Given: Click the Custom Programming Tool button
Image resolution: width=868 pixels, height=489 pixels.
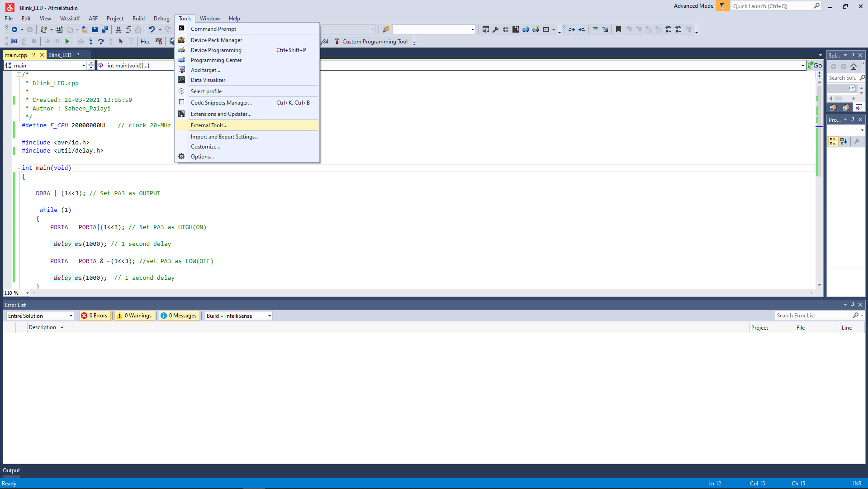Looking at the screenshot, I should pos(371,42).
